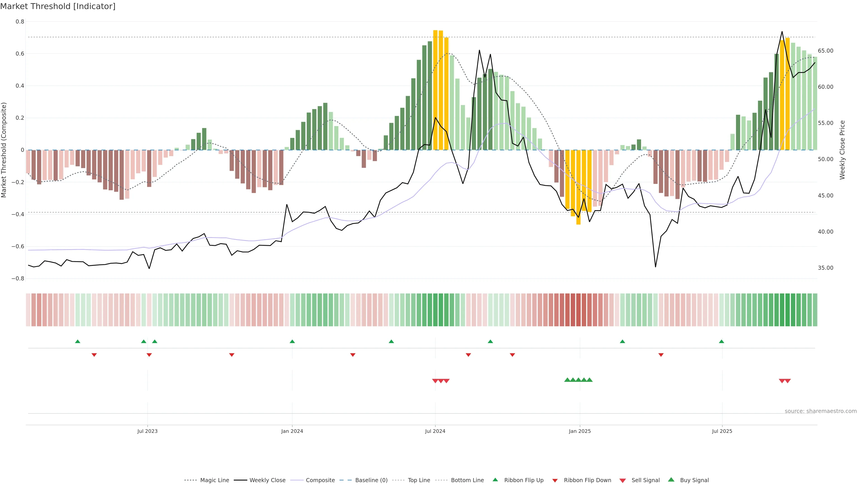Click the Market Threshold [Indicator] chart title
The height and width of the screenshot is (488, 868).
tap(58, 6)
